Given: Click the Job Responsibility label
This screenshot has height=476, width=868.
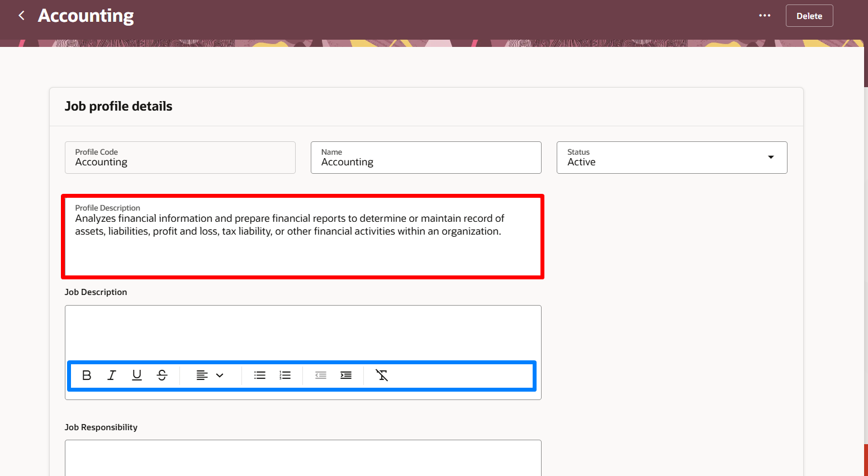Looking at the screenshot, I should [101, 427].
